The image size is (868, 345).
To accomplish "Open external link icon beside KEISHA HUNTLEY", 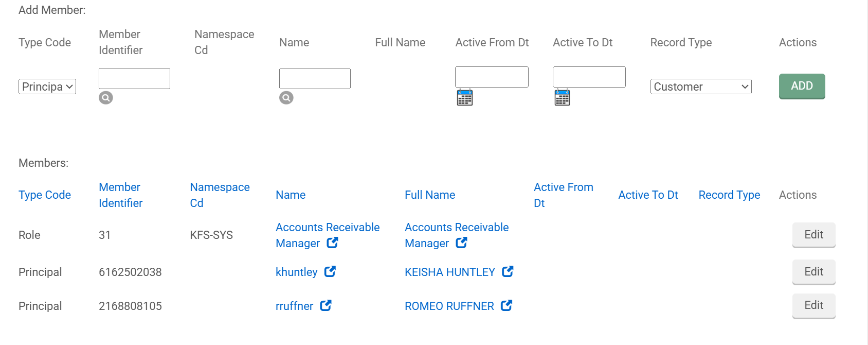I will [508, 271].
